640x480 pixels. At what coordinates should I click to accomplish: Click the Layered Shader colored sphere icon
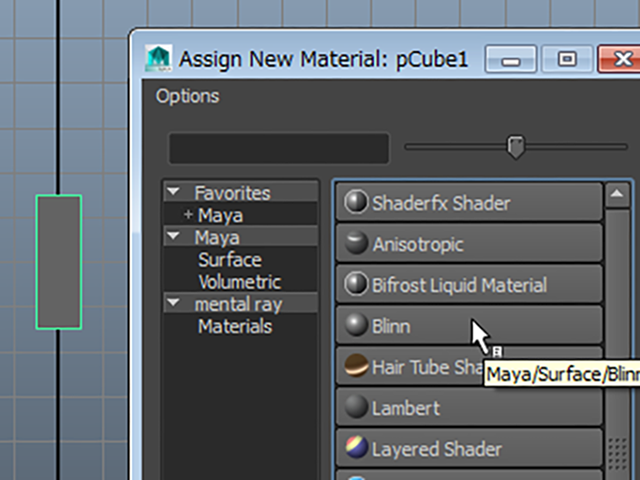pyautogui.click(x=356, y=448)
